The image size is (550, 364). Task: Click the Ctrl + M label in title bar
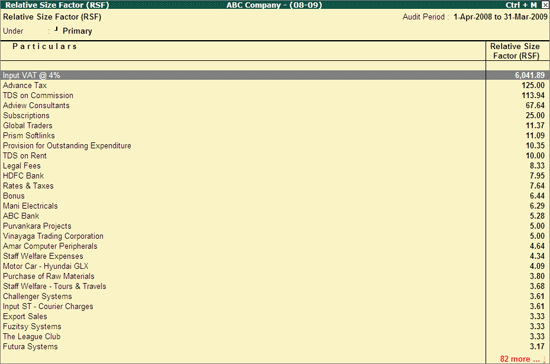(521, 5)
